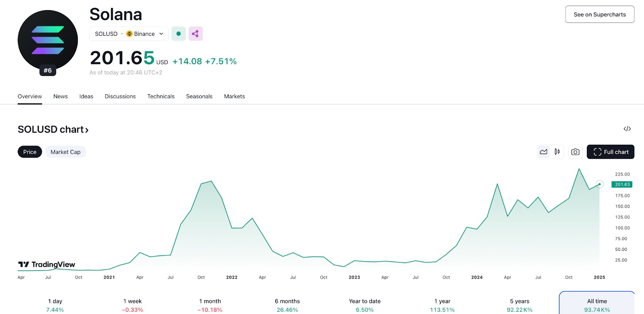Take chart snapshot with camera icon
The image size is (644, 314).
576,152
